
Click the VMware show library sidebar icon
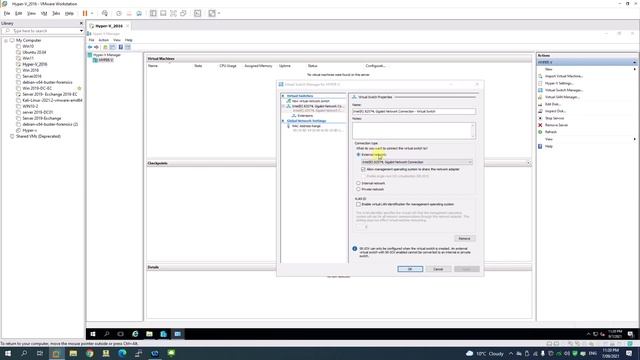[x=153, y=13]
